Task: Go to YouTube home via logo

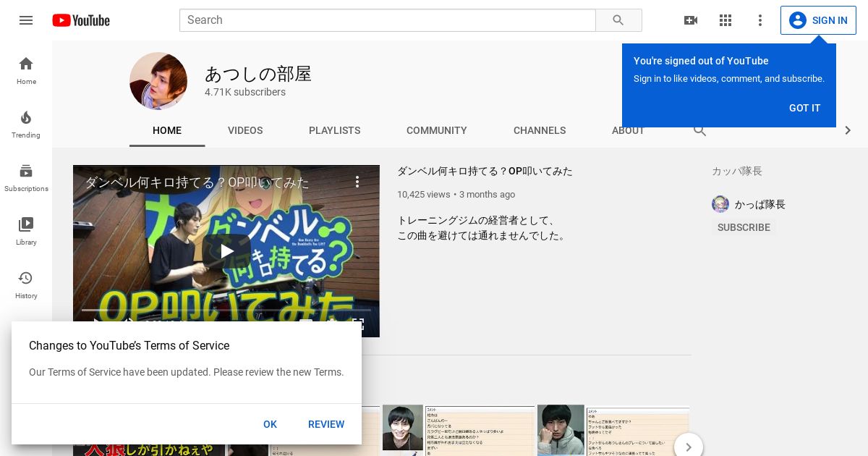Action: 81,20
